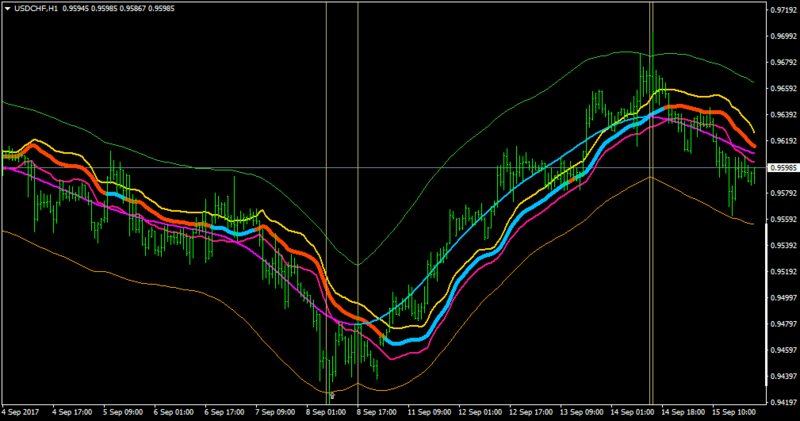
Task: Click the 0.94597 price axis label
Action: pyautogui.click(x=784, y=350)
